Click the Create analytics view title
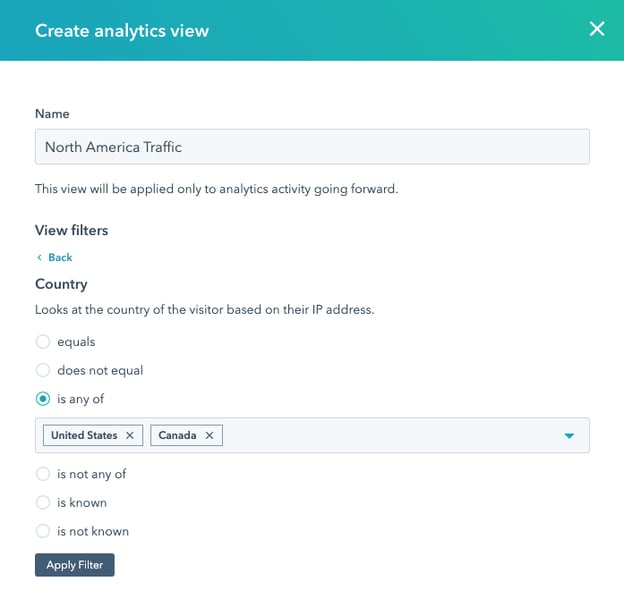Image resolution: width=624 pixels, height=590 pixels. [122, 30]
